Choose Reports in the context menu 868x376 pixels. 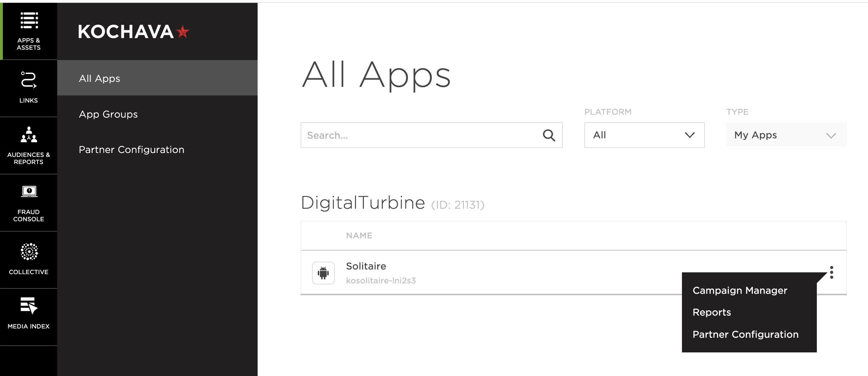point(711,312)
